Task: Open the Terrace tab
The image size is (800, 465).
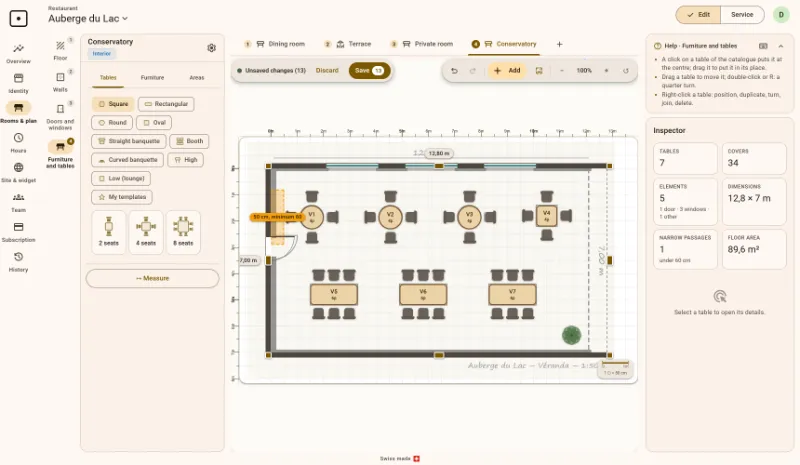Action: point(348,44)
